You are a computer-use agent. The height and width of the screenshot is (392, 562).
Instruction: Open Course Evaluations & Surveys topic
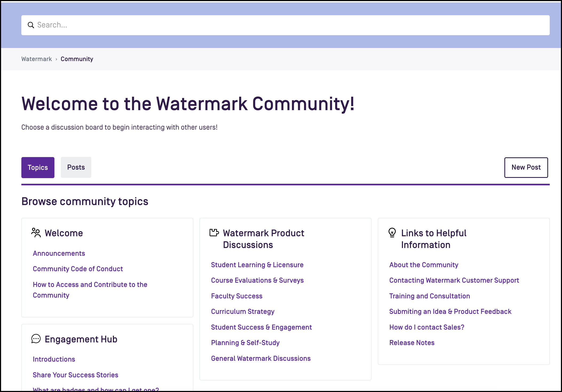(257, 280)
